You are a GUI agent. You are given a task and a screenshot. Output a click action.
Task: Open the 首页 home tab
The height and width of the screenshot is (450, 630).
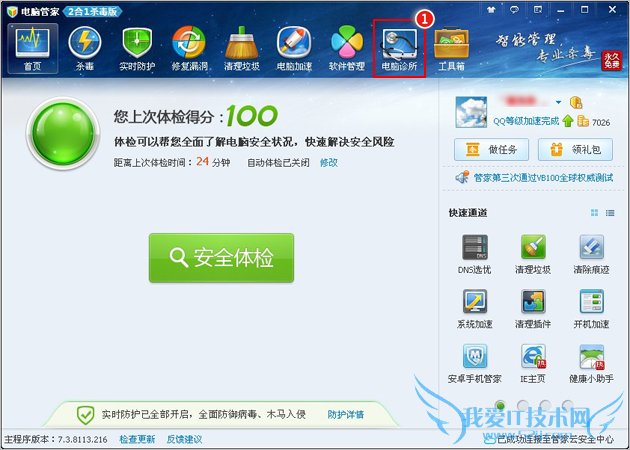pos(33,49)
